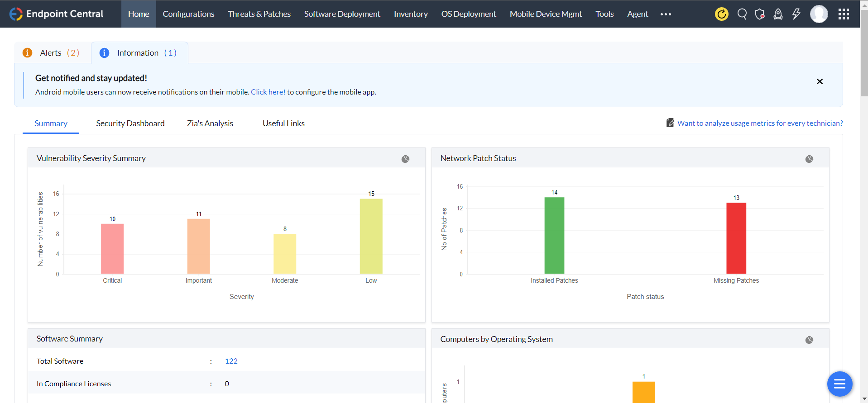The width and height of the screenshot is (868, 403).
Task: Open the Threats & Patches menu
Action: coord(259,14)
